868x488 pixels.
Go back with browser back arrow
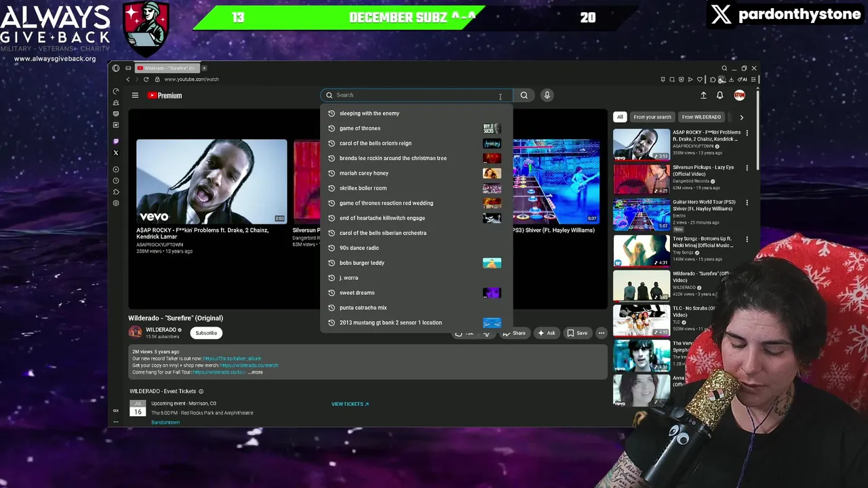(127, 79)
